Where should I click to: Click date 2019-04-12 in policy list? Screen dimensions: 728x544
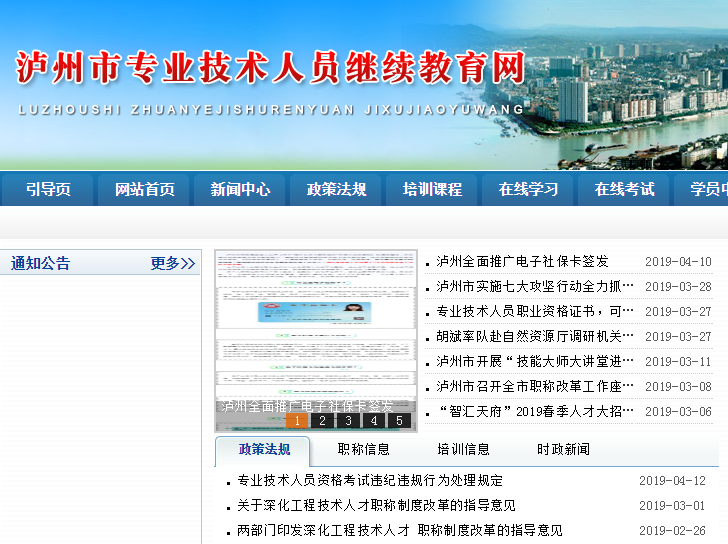tap(672, 481)
